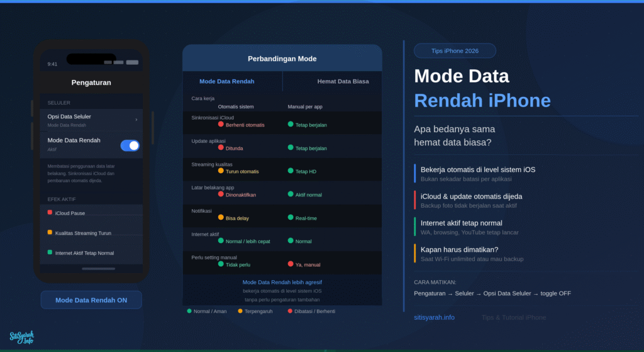Click orange dot next to Turun otomatis
644x352 pixels.
pos(221,171)
